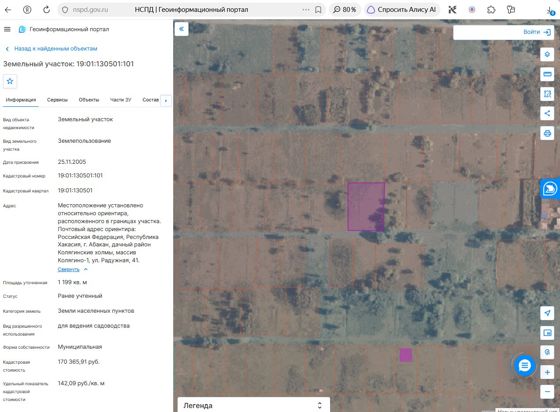The width and height of the screenshot is (560, 412).
Task: Open the round map control above zoom in
Action: tap(547, 352)
